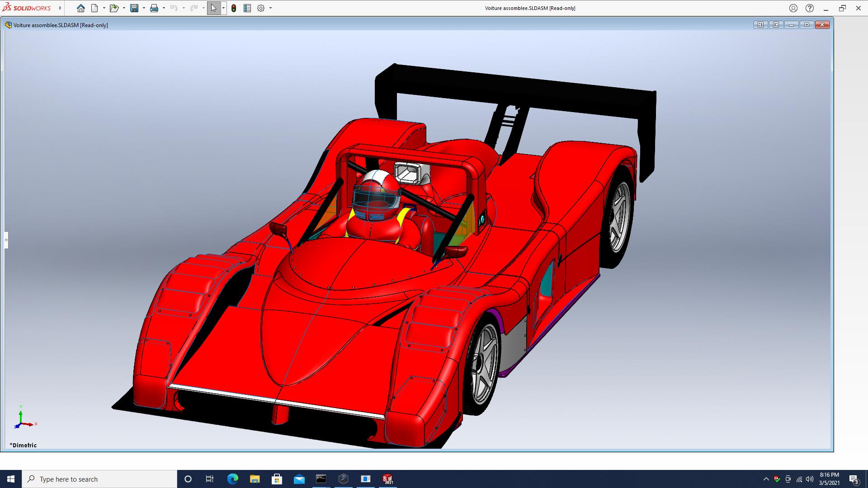Open the user login account icon

793,8
